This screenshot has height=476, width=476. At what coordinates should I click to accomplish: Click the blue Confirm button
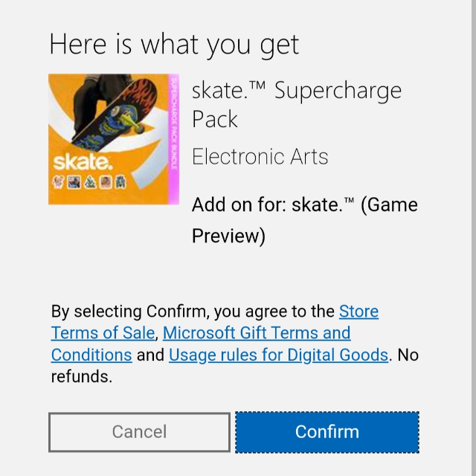pos(327,432)
